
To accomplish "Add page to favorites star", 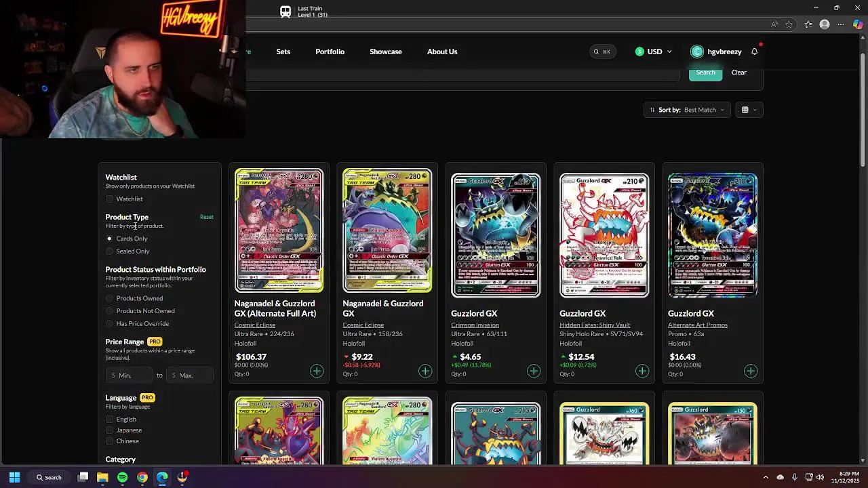I will point(789,24).
